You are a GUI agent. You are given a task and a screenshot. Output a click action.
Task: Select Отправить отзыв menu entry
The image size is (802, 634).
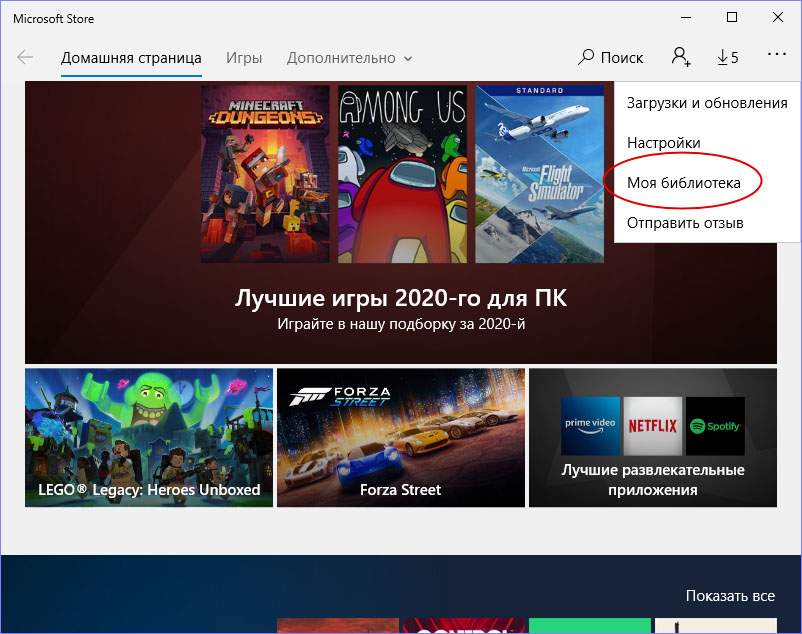click(685, 223)
